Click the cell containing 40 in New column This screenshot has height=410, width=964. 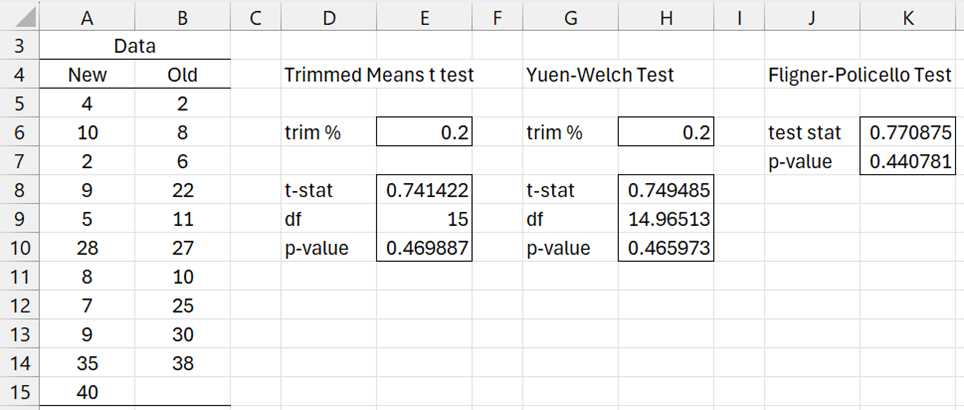pos(87,393)
